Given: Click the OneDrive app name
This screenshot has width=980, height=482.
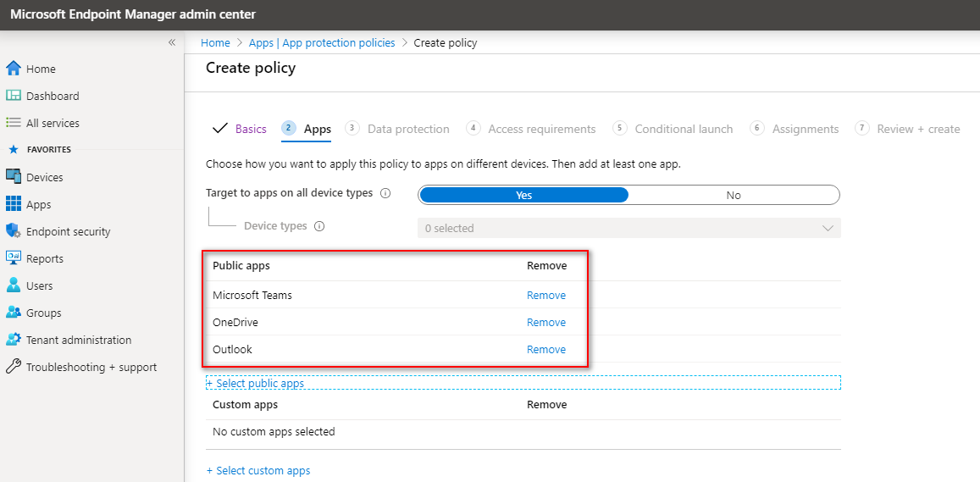Looking at the screenshot, I should click(235, 322).
